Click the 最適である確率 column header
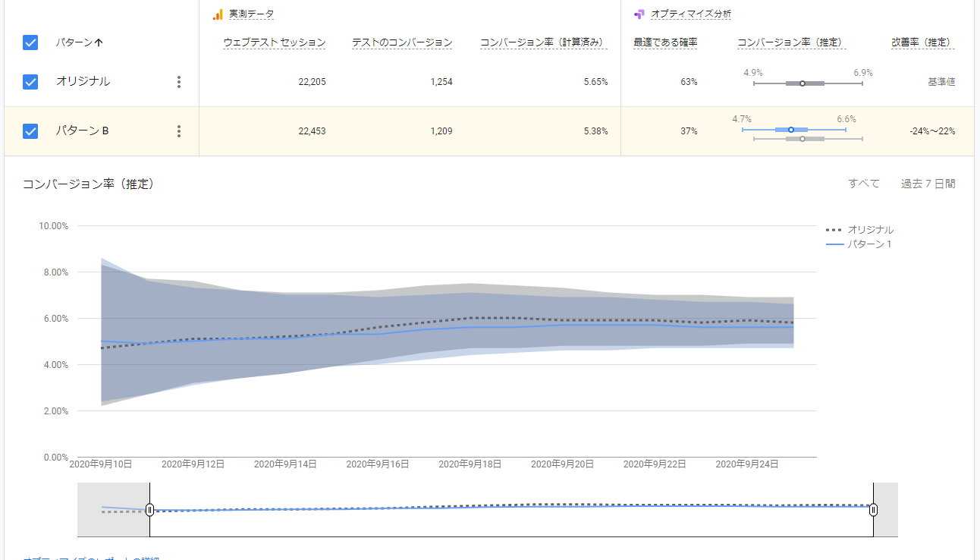The width and height of the screenshot is (980, 560). [x=665, y=43]
